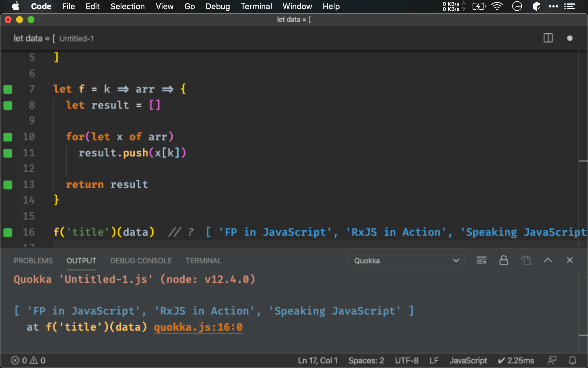This screenshot has width=588, height=368.
Task: Place cursor on 'return result' line
Action: [107, 185]
